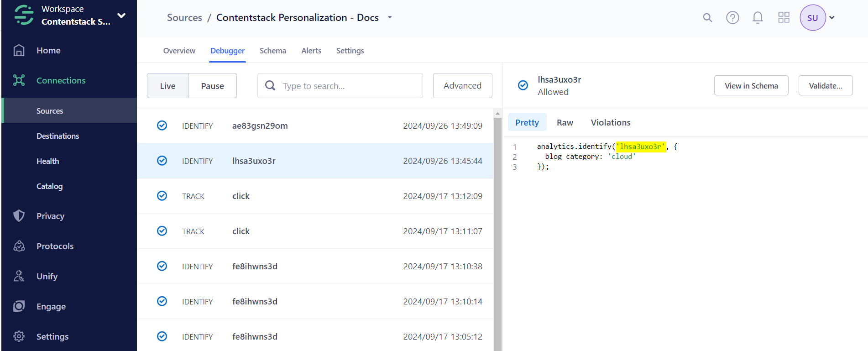Click the blog_category code line

point(590,156)
